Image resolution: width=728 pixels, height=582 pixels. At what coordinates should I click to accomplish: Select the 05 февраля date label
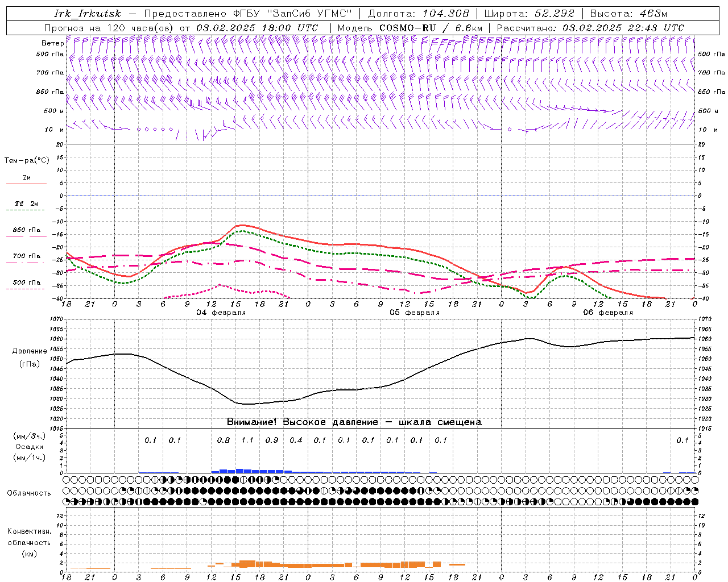coord(415,313)
